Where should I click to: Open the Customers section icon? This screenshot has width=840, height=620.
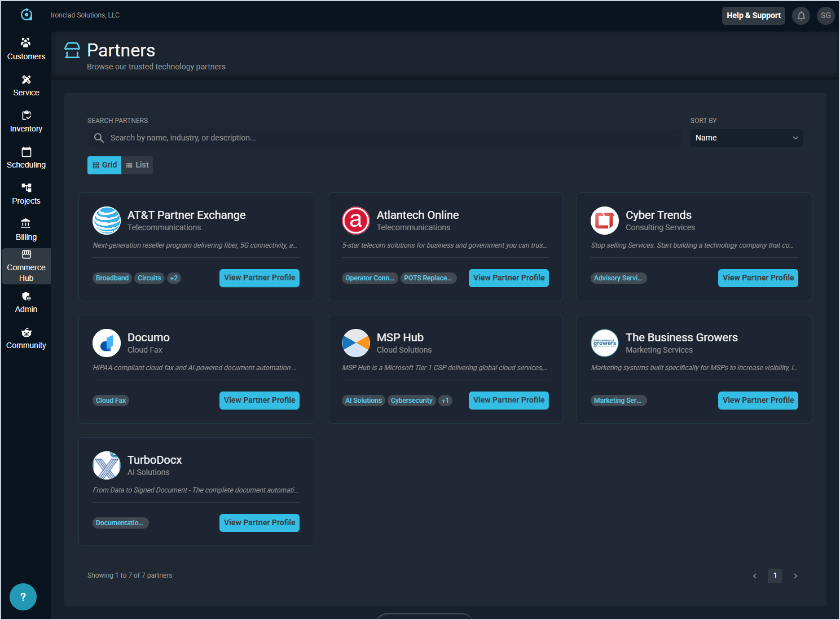coord(26,43)
